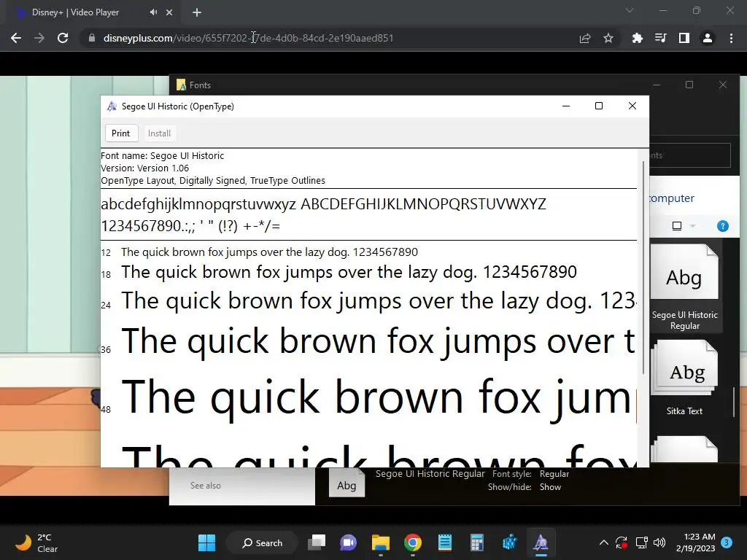Open the Windows Start menu
This screenshot has width=747, height=560.
pyautogui.click(x=206, y=542)
